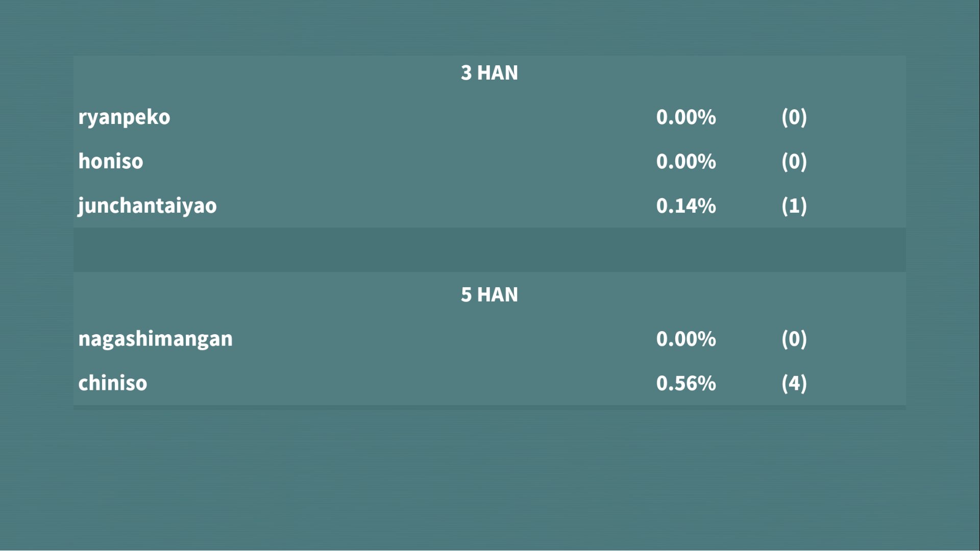Click the (0) count beside ryanpeko
980x551 pixels.
pyautogui.click(x=794, y=117)
